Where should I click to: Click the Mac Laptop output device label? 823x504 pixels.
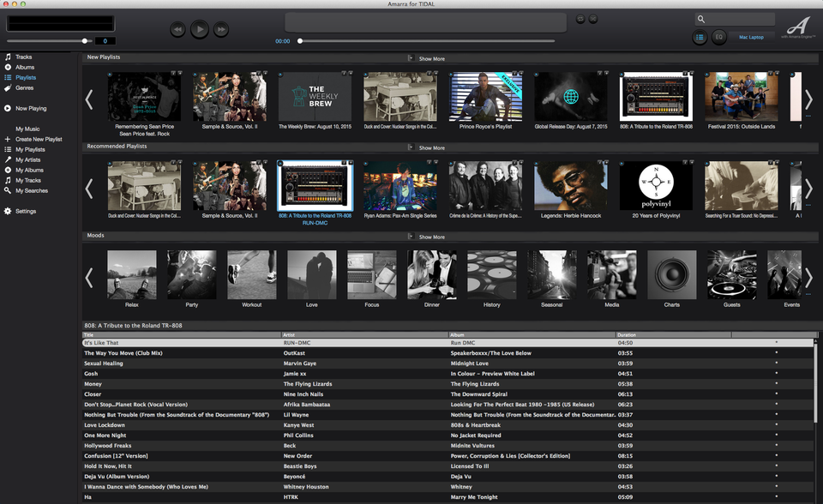tap(752, 37)
